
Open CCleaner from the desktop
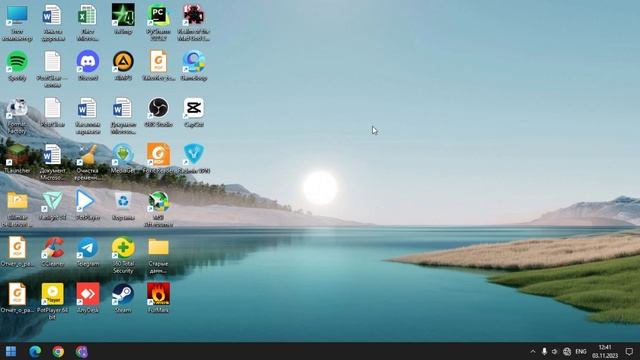pos(52,252)
